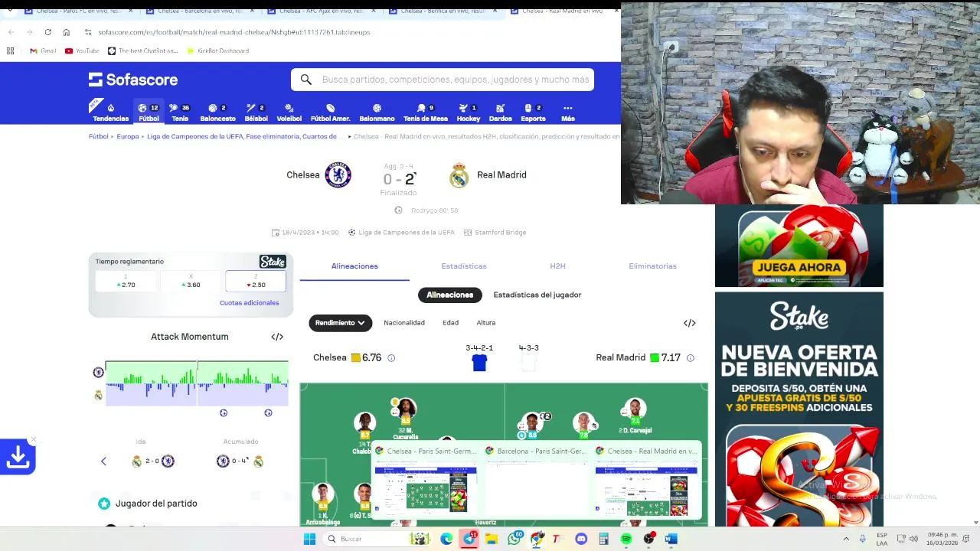Go to previous leg with left arrow
The width and height of the screenshot is (980, 551).
(x=103, y=461)
